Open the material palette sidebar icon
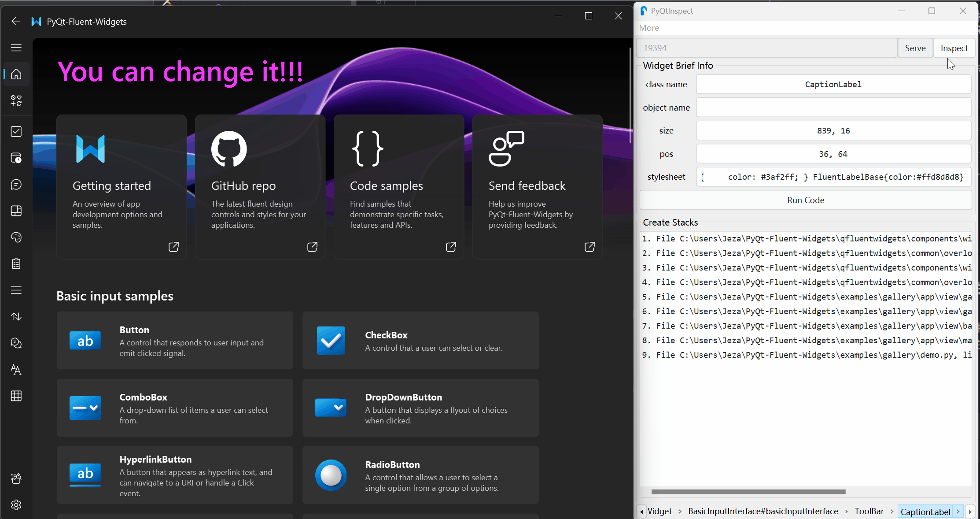The width and height of the screenshot is (980, 519). pyautogui.click(x=16, y=237)
